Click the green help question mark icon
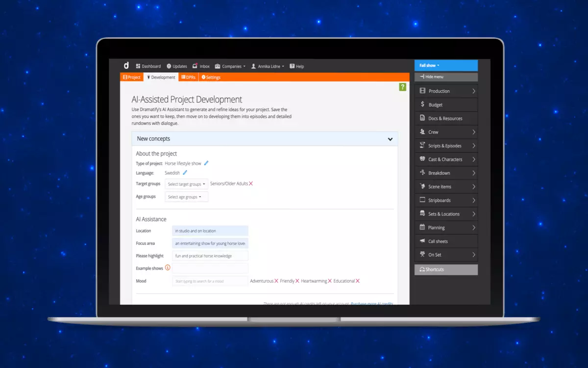The width and height of the screenshot is (588, 368). pos(402,87)
